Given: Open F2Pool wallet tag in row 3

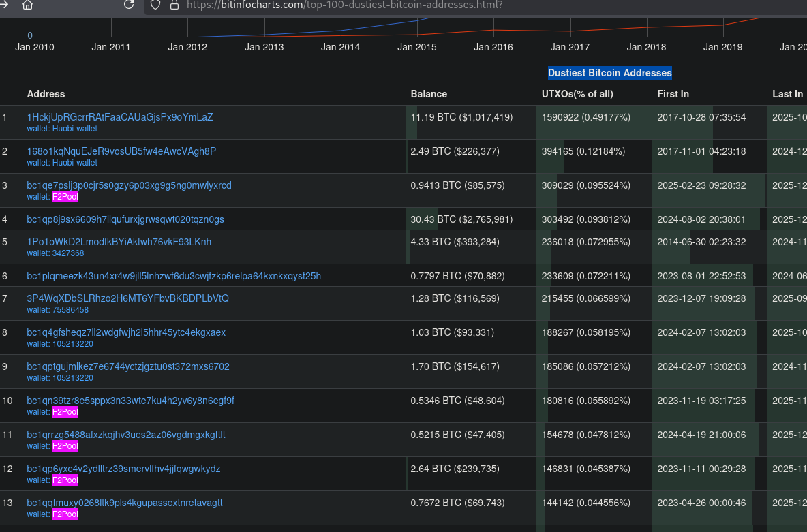Looking at the screenshot, I should pyautogui.click(x=65, y=197).
